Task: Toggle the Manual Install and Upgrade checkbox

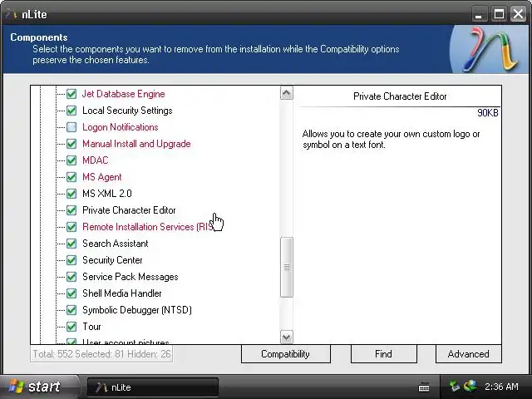Action: (x=71, y=144)
